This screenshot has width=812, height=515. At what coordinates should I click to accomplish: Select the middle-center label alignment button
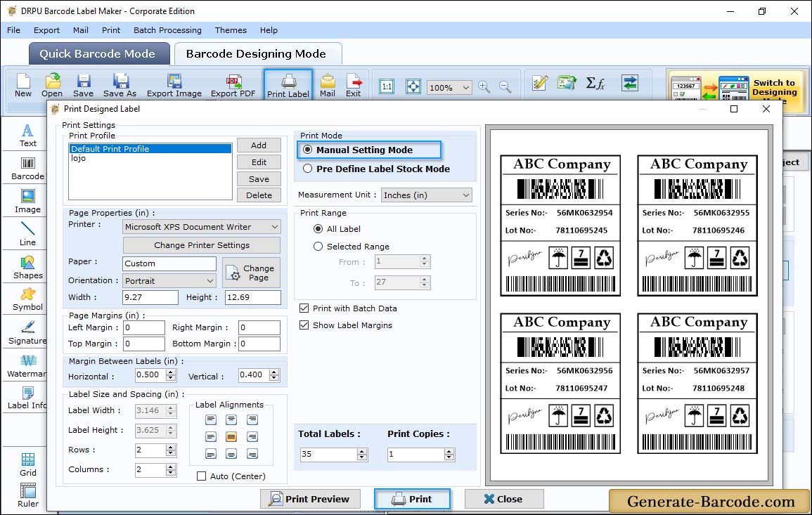click(231, 437)
